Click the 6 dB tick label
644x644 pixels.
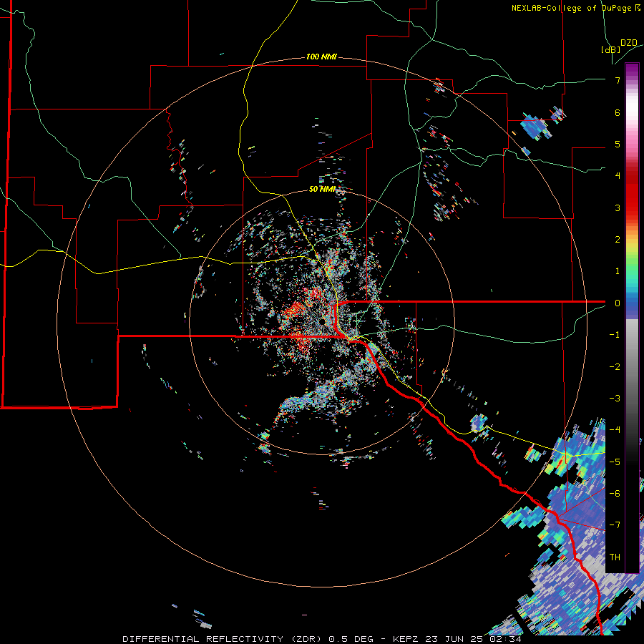point(618,112)
